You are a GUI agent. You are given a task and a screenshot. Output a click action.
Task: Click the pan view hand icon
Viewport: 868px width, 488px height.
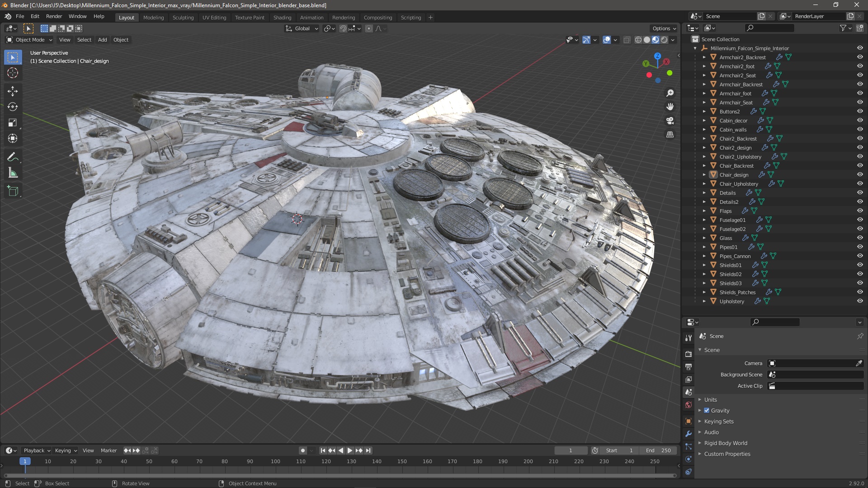point(670,107)
